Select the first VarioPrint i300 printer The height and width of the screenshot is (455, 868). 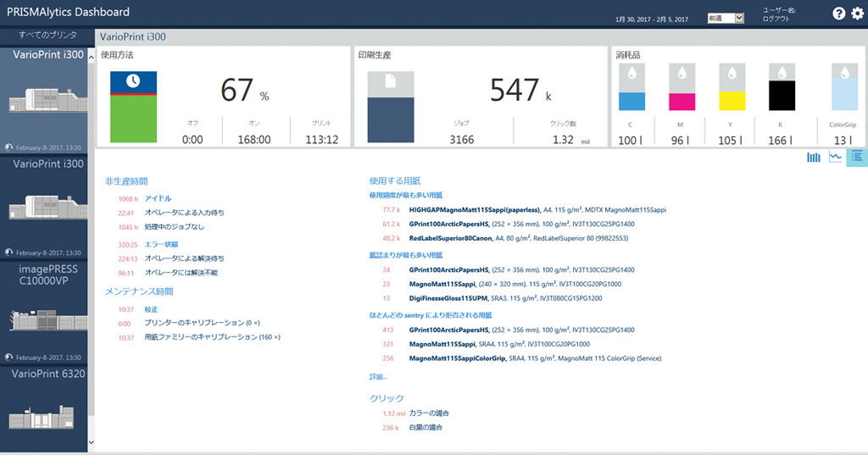[44, 102]
